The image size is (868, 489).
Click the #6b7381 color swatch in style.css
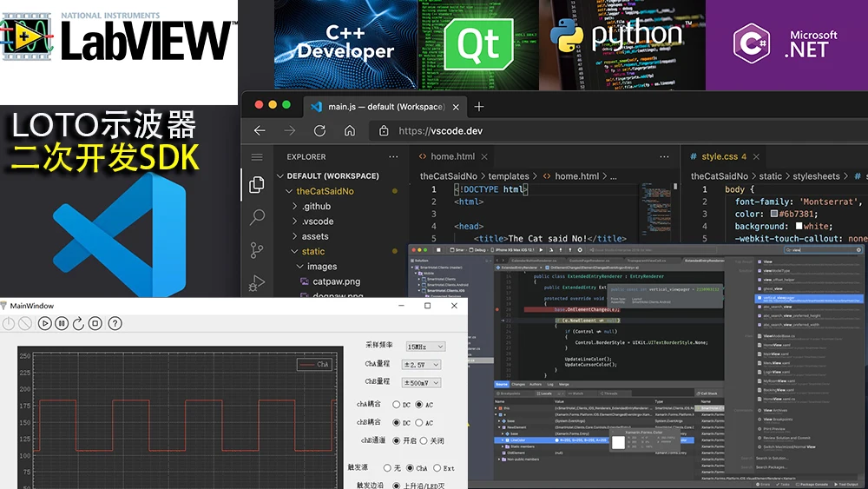coord(774,214)
